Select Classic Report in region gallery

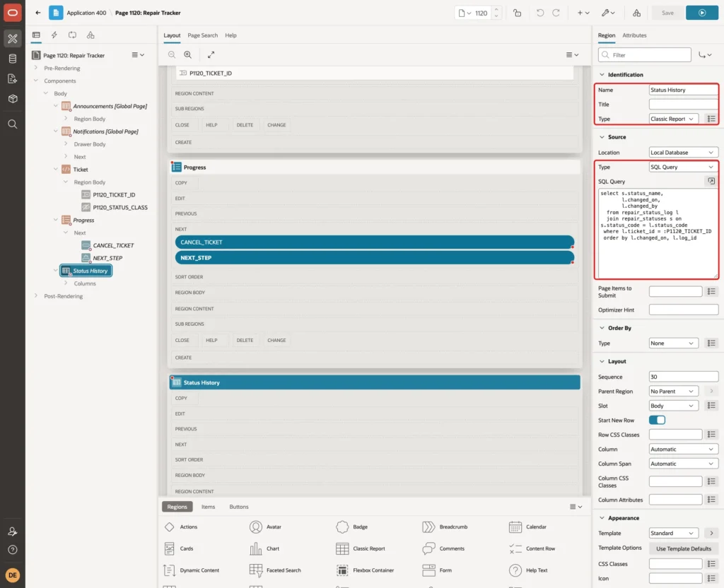(x=361, y=548)
